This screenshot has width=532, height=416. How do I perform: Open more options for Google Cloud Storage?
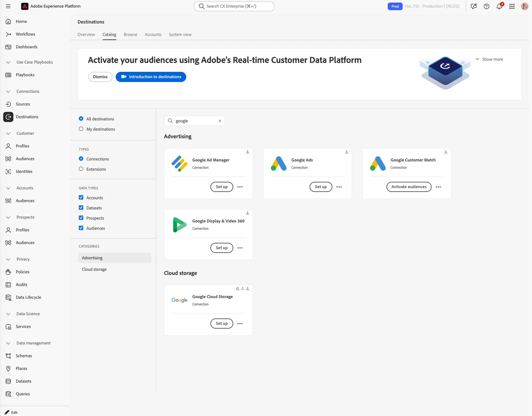(240, 324)
